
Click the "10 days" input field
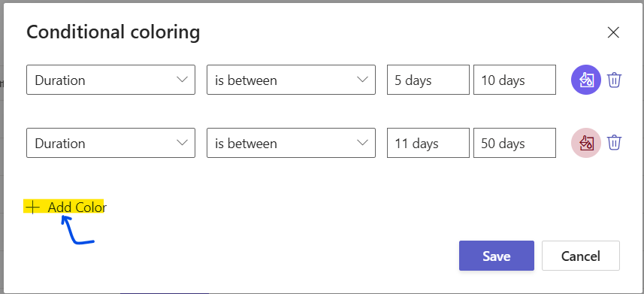tap(515, 80)
